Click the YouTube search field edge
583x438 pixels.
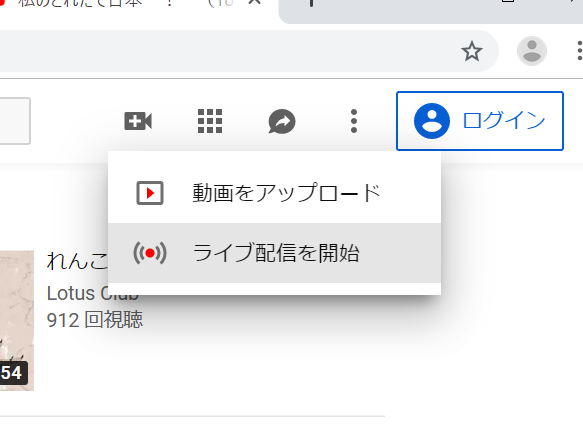coord(15,121)
